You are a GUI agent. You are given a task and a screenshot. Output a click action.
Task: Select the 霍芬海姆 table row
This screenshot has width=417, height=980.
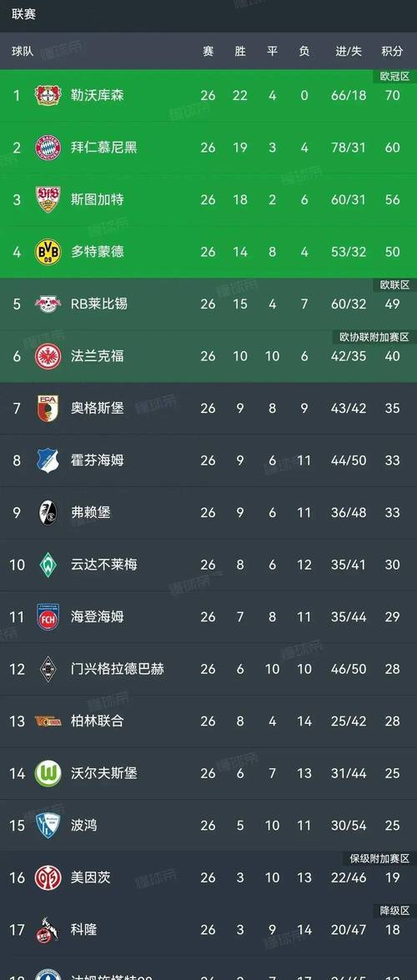(208, 460)
